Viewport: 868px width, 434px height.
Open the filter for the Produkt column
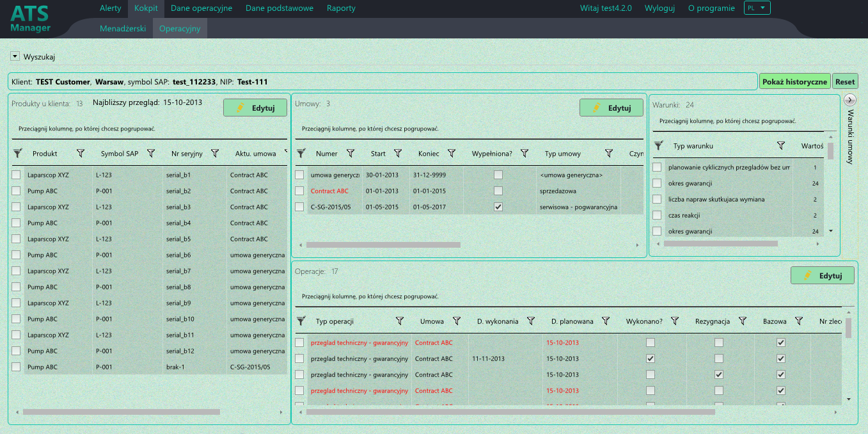(x=80, y=154)
